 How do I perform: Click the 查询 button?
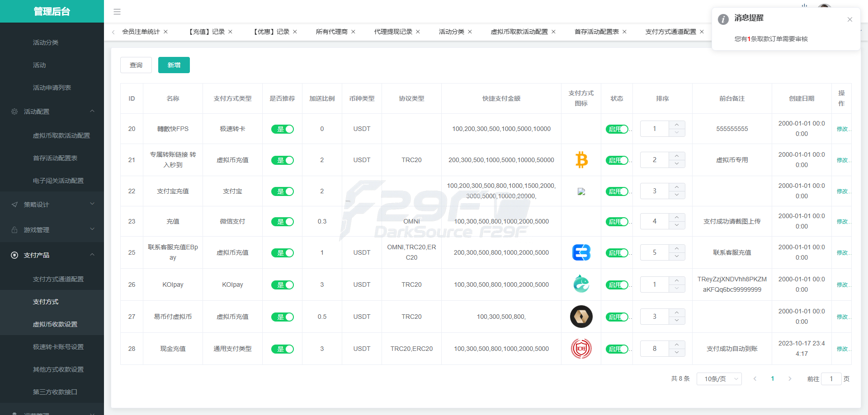click(136, 65)
